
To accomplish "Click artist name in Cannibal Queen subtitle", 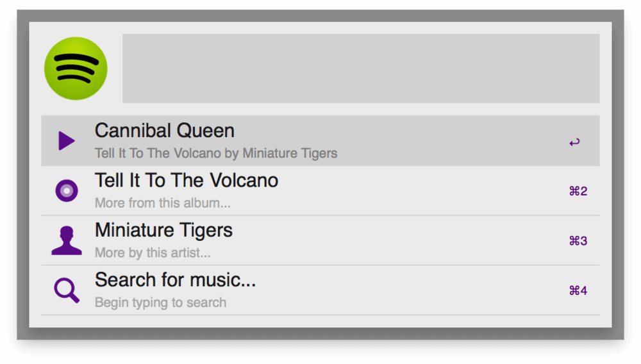I will (x=290, y=154).
